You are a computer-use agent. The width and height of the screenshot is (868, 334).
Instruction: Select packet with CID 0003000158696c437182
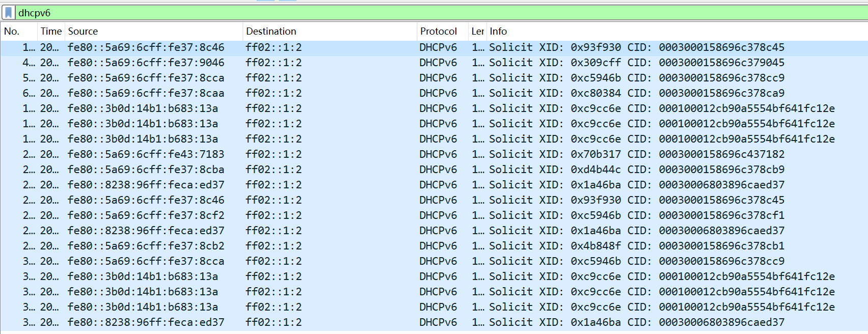click(x=721, y=154)
